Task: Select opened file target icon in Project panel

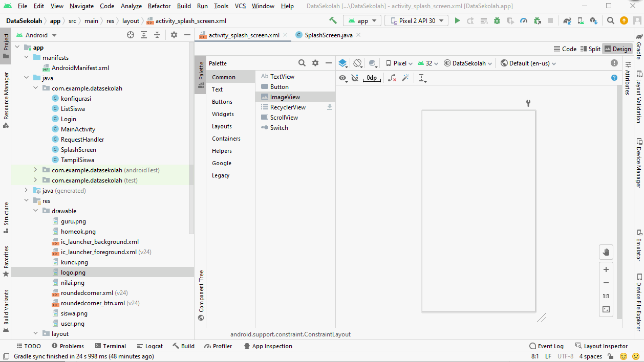Action: click(x=131, y=35)
